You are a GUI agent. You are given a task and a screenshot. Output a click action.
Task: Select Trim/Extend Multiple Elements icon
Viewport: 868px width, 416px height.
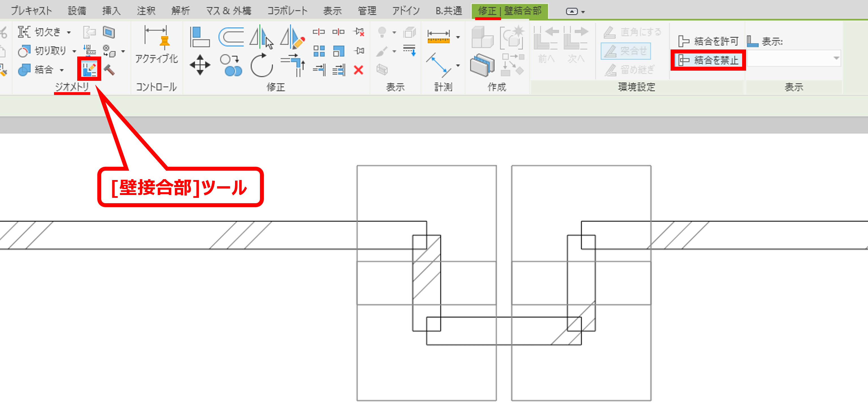tap(339, 70)
